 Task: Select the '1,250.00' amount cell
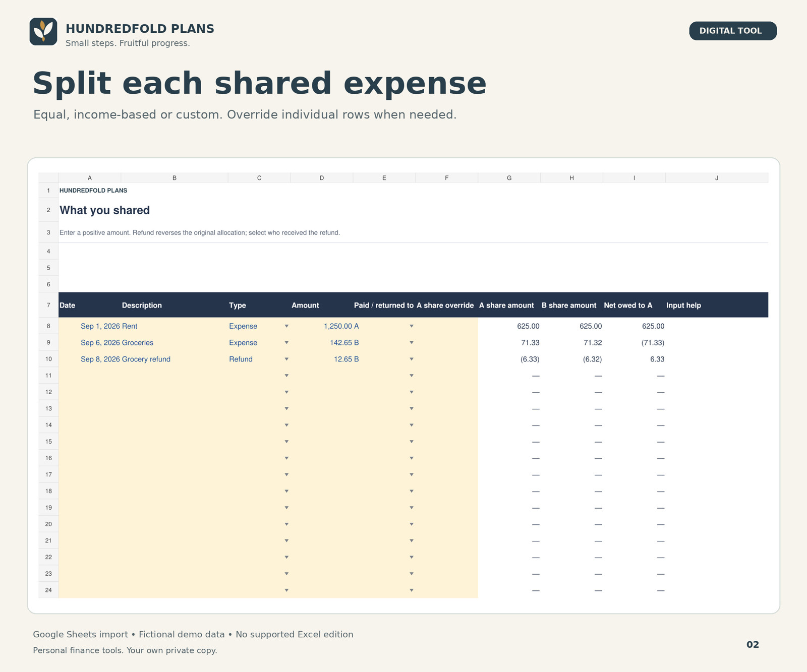tap(322, 326)
